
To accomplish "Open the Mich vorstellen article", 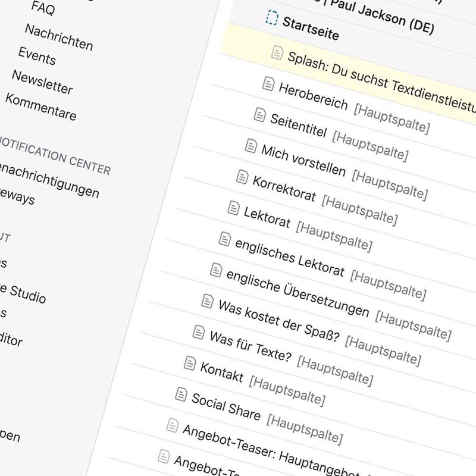I will 303,161.
